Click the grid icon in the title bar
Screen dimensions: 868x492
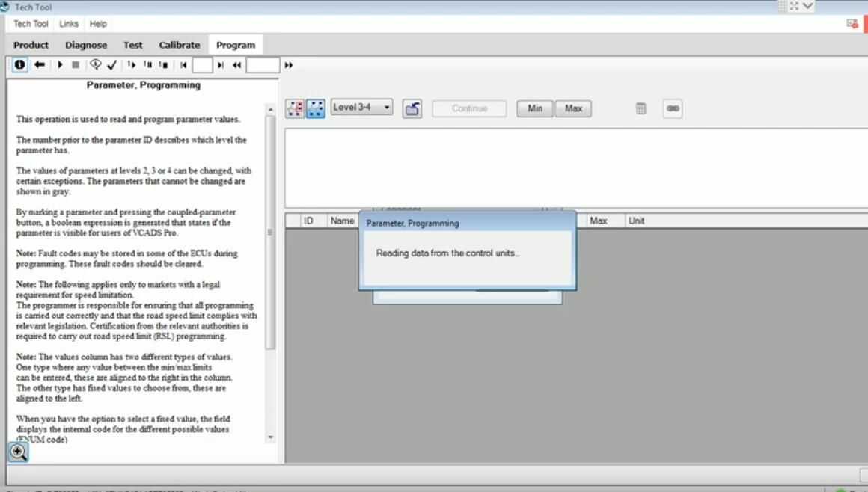coord(783,6)
